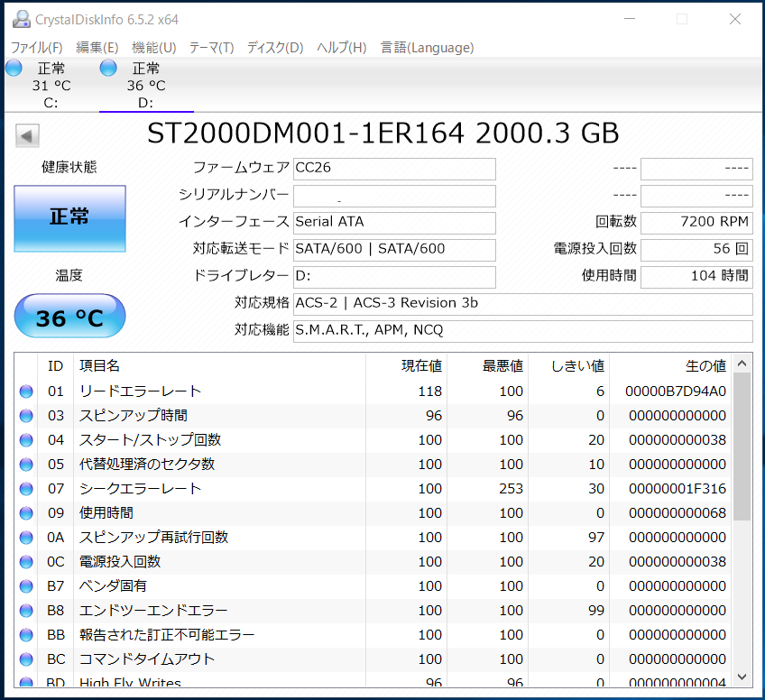The width and height of the screenshot is (765, 700).
Task: Click the serial number field
Action: click(394, 196)
